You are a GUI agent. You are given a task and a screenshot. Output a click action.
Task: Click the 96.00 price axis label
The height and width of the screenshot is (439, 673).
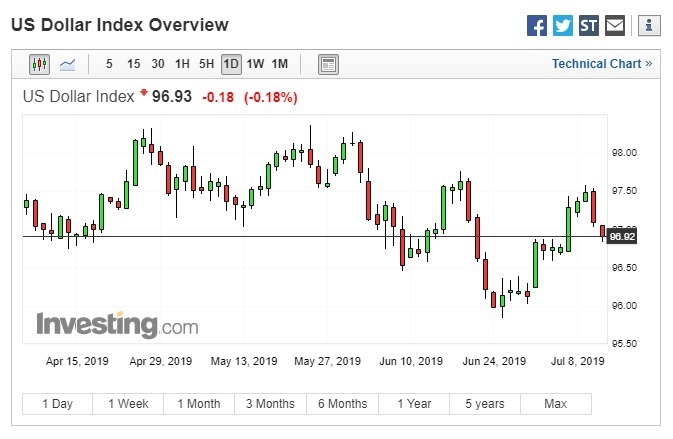pyautogui.click(x=624, y=306)
